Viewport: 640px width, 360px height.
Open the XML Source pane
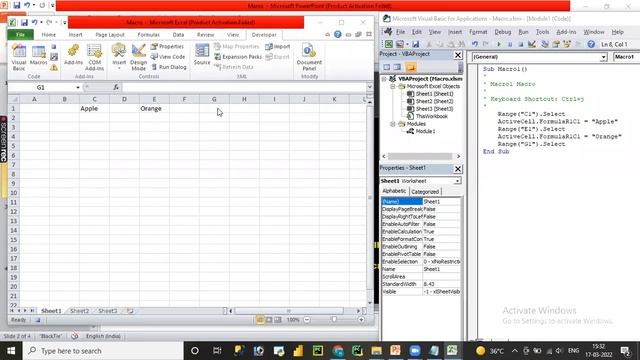point(202,55)
